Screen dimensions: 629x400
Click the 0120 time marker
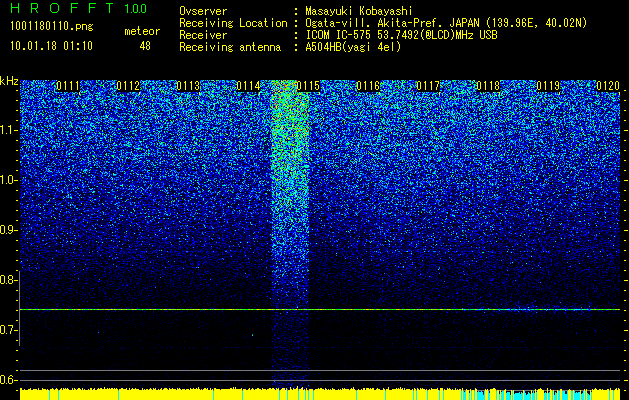click(x=608, y=86)
